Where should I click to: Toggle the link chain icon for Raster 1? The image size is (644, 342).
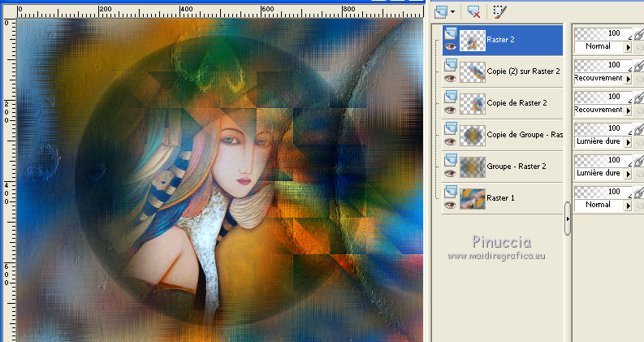pos(638,192)
